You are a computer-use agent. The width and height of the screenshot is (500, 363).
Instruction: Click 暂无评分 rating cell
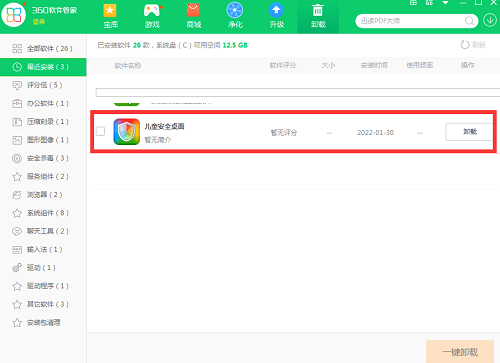[284, 133]
